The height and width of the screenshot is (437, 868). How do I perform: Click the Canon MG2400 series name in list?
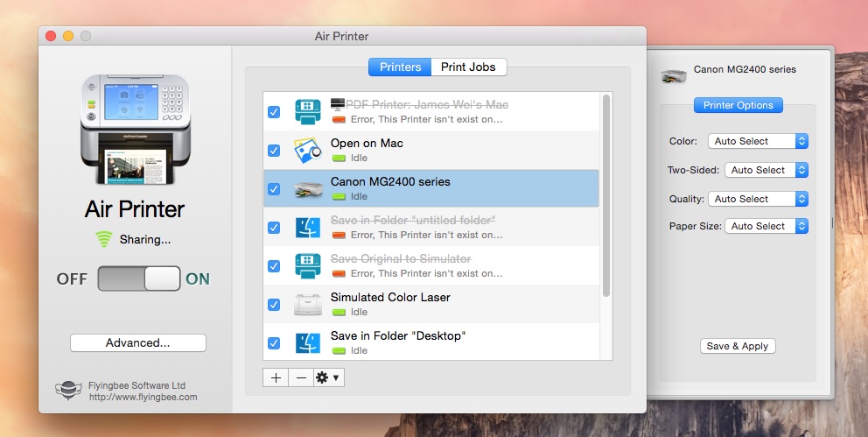(390, 181)
